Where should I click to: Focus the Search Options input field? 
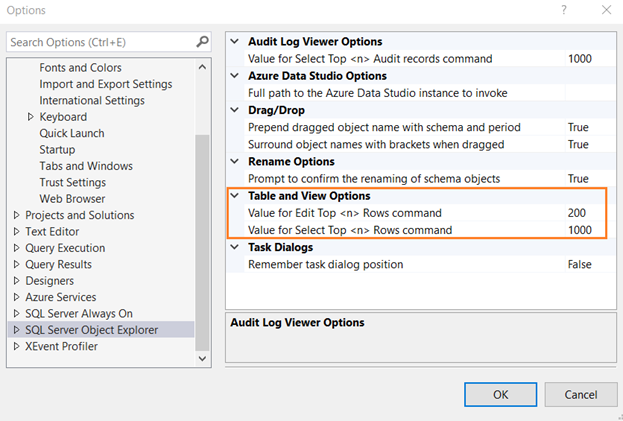(100, 42)
